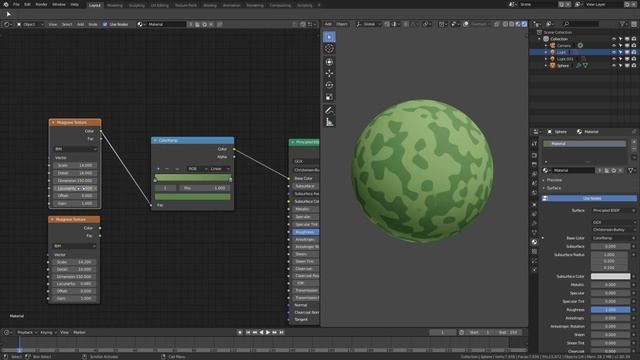Choose the Move tool in viewport toolbar
The height and width of the screenshot is (360, 640).
[329, 73]
